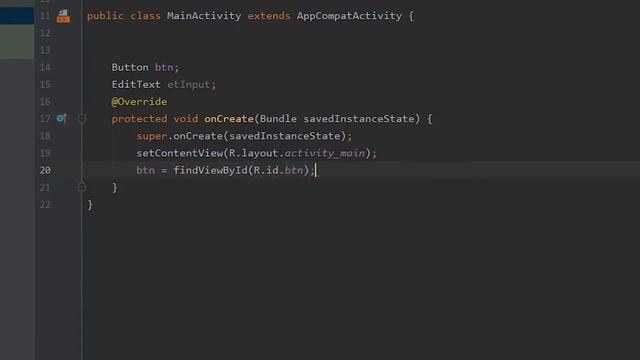640x360 pixels.
Task: Click the 'public' keyword on line 11
Action: pyautogui.click(x=105, y=16)
